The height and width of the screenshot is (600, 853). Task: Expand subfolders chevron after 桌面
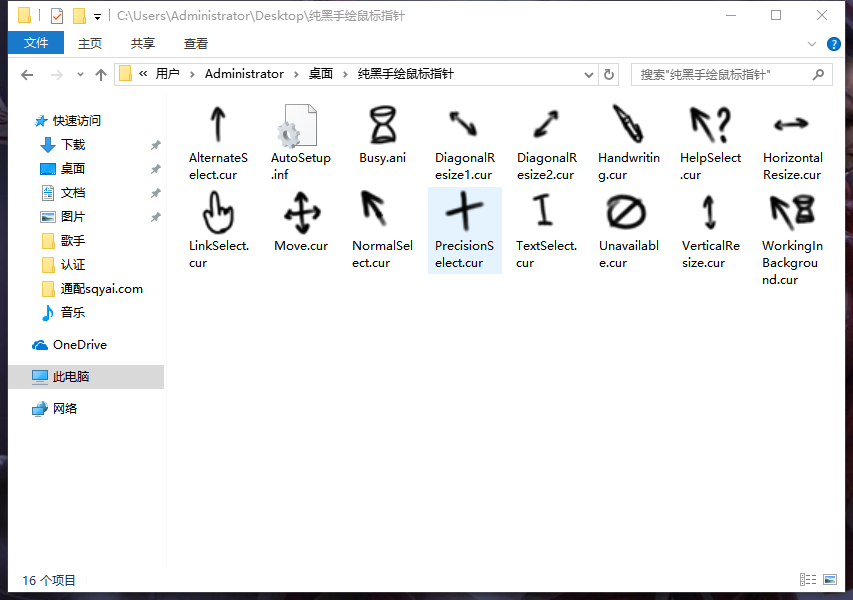[x=345, y=75]
